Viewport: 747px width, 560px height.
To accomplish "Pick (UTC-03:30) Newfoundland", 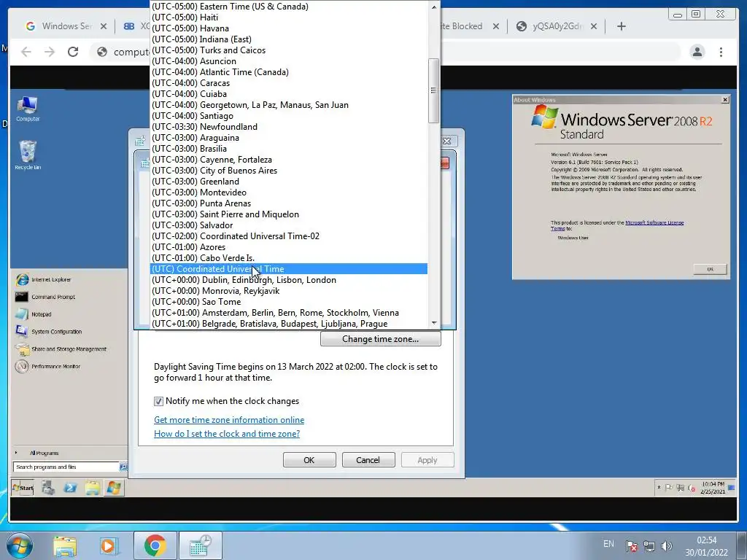I will pyautogui.click(x=289, y=127).
